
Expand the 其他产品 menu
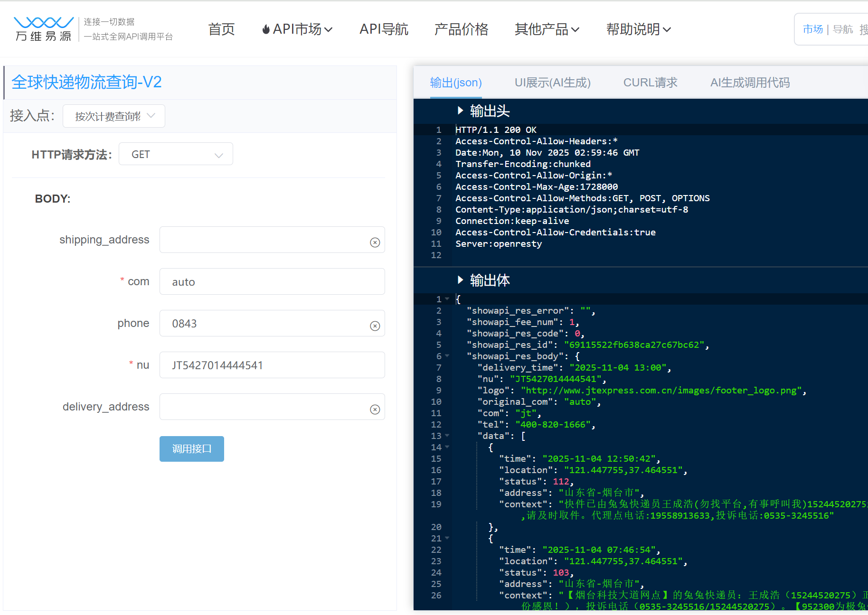[547, 29]
